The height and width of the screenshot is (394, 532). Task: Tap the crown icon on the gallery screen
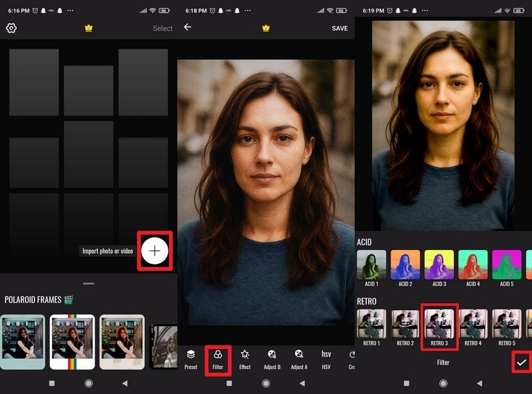(88, 28)
